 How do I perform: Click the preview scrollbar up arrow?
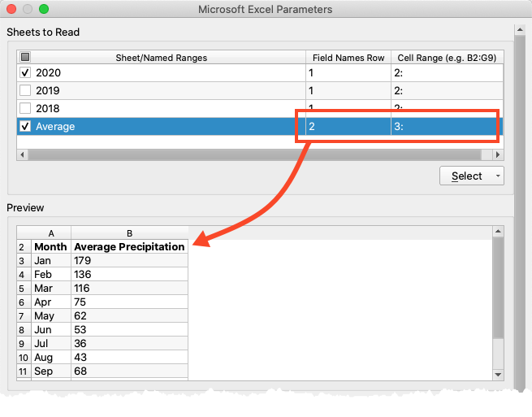[499, 232]
